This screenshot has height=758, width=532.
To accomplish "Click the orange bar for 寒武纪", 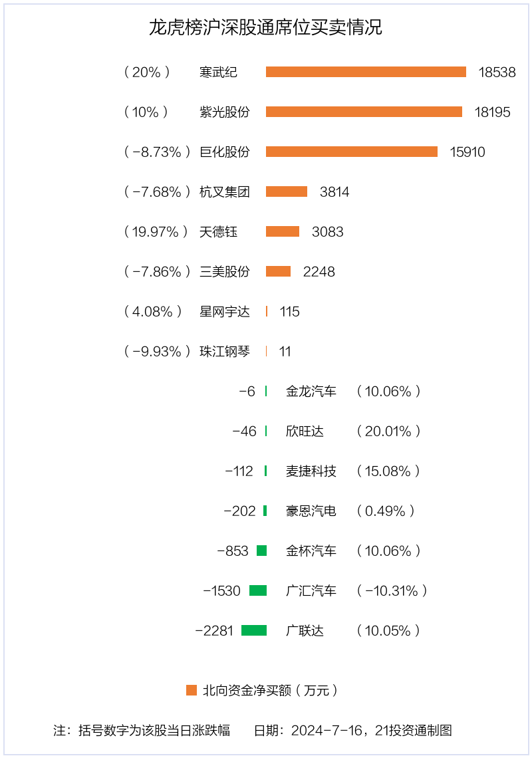I will (366, 72).
